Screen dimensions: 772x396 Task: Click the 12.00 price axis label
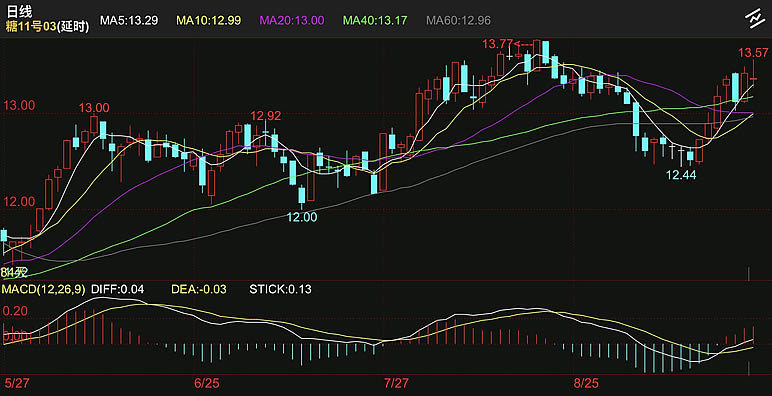pyautogui.click(x=19, y=201)
